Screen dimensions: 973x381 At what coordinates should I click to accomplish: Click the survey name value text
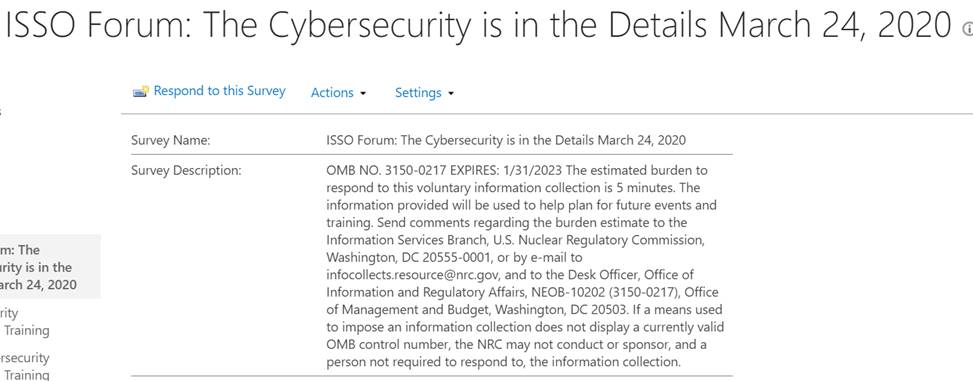coord(506,140)
